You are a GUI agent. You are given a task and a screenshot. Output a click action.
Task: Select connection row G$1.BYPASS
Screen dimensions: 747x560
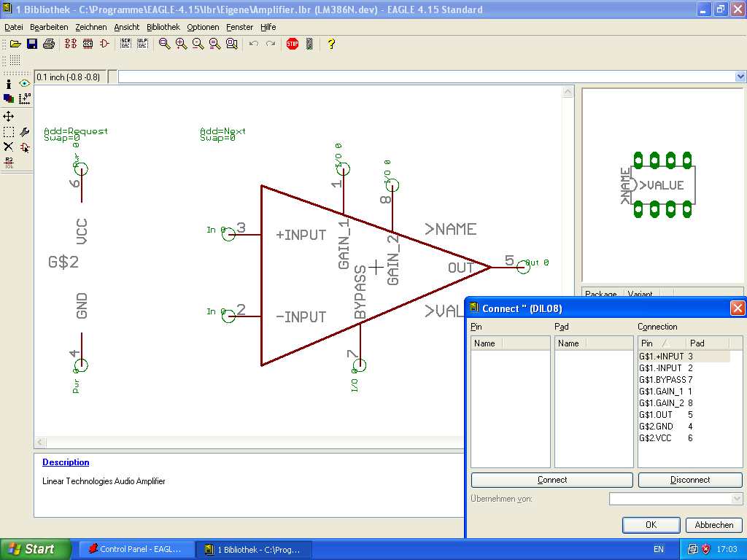coord(684,379)
